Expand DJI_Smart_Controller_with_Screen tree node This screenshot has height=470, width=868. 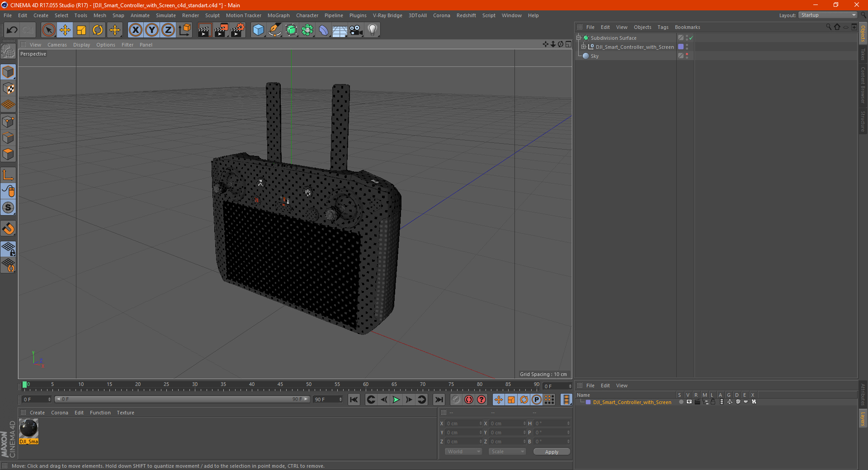click(584, 47)
